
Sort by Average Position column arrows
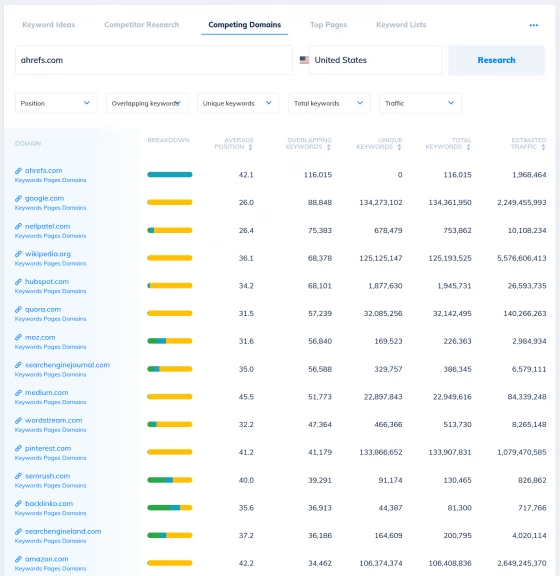[250, 147]
